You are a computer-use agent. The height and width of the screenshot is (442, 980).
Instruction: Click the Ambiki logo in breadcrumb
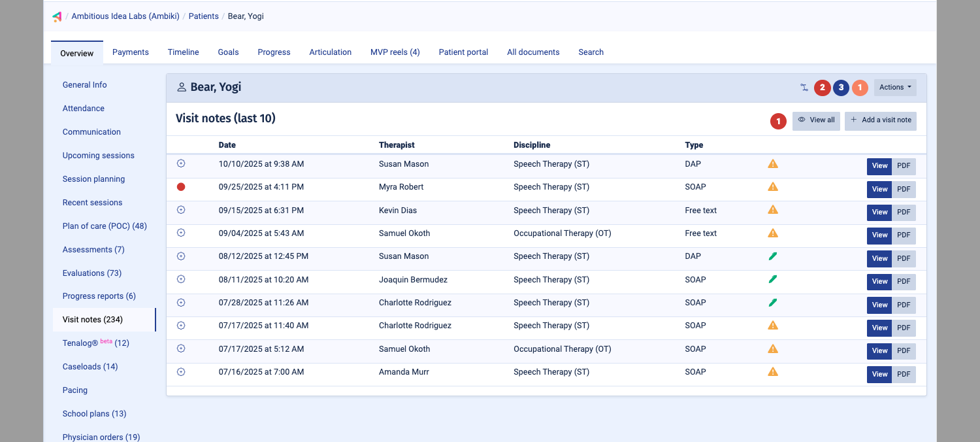pos(57,16)
